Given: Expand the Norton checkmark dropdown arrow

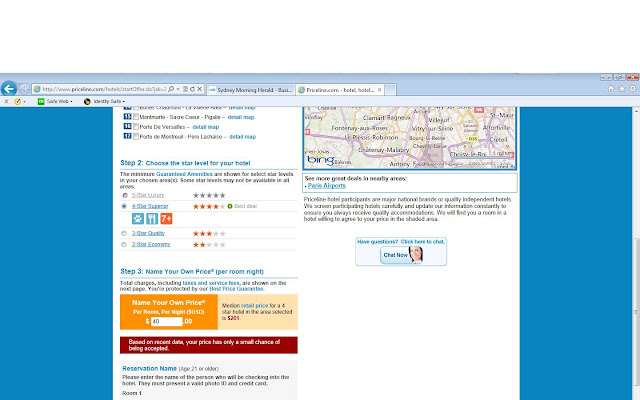Looking at the screenshot, I should pos(24,102).
